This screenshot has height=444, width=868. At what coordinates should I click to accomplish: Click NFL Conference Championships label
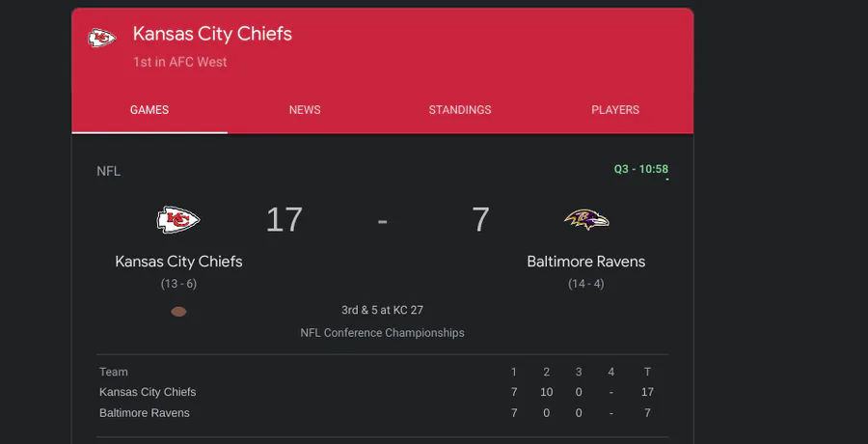(x=382, y=333)
